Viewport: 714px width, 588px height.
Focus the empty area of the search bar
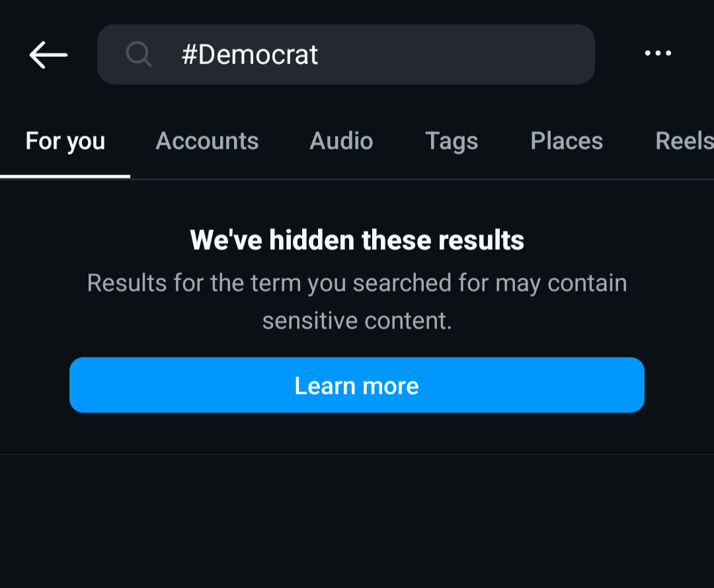[456, 54]
